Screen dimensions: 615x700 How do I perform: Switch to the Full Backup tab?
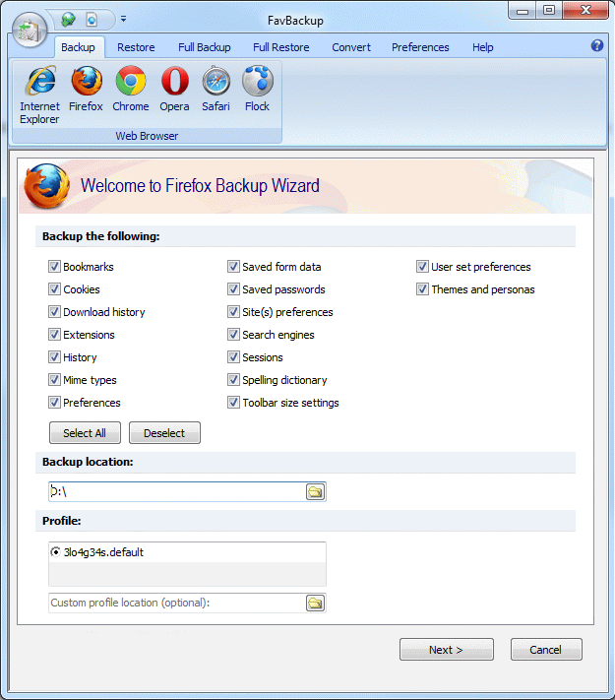coord(205,47)
